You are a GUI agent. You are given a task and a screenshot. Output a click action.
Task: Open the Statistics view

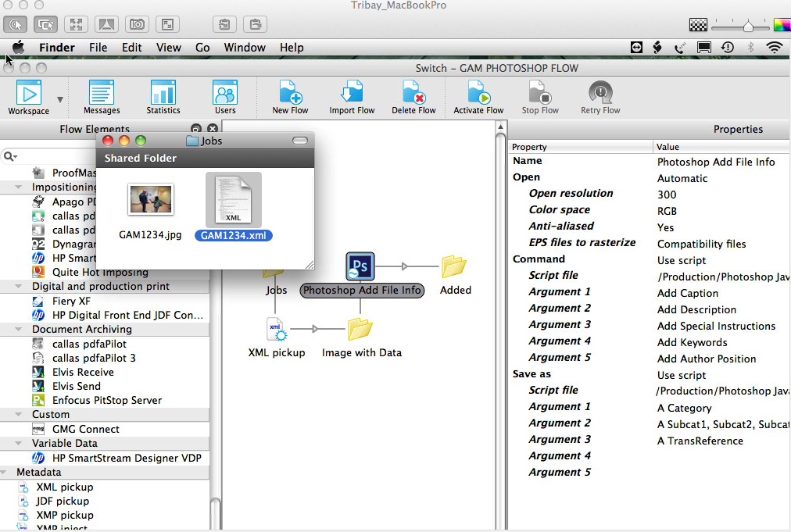(x=163, y=98)
